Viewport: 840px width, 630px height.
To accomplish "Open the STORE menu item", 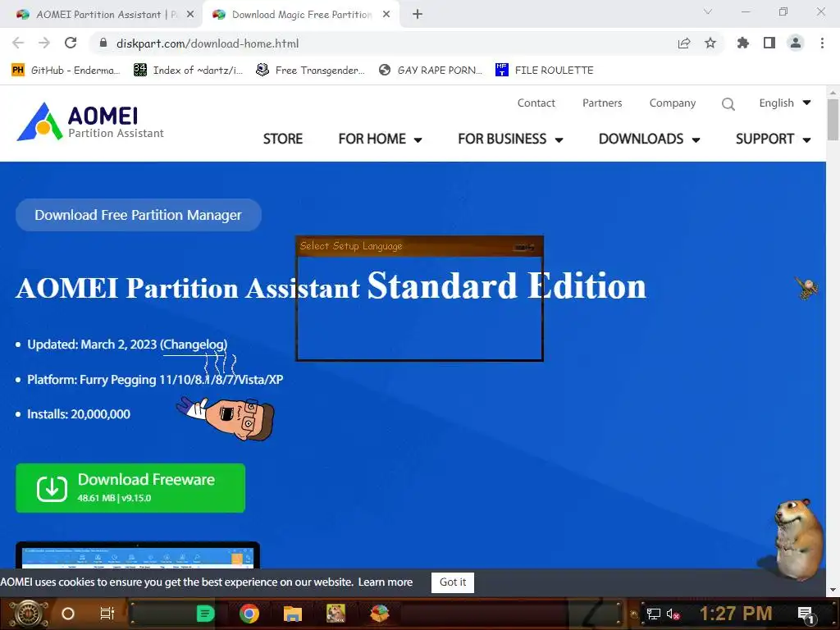I will 283,139.
